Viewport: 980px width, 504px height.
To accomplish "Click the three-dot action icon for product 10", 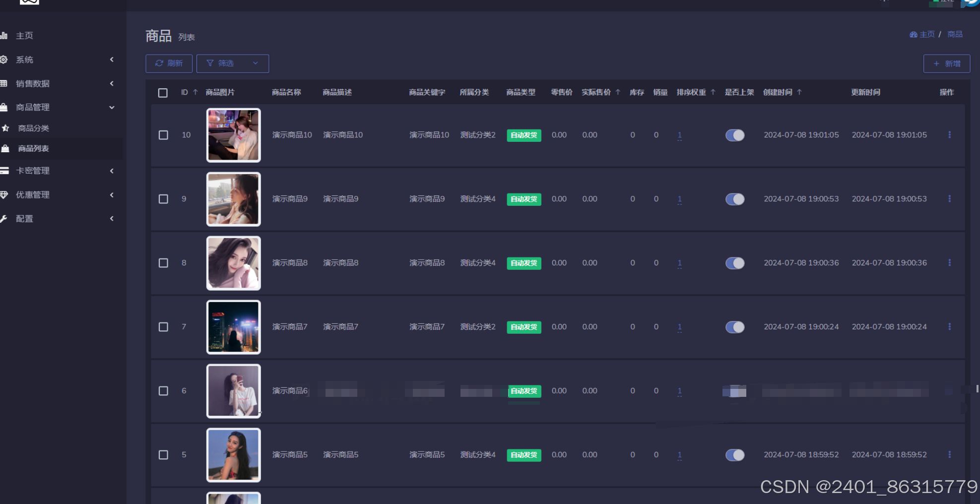I will point(949,135).
